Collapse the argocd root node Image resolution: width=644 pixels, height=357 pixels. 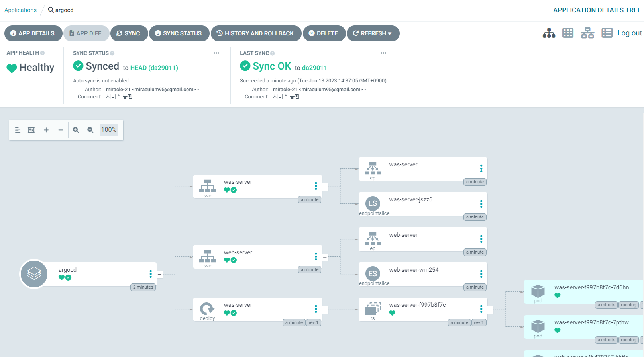[x=159, y=274]
